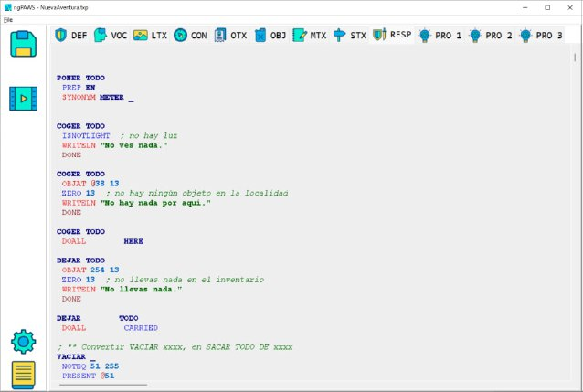
Task: Open the LTX tab label
Action: 159,36
